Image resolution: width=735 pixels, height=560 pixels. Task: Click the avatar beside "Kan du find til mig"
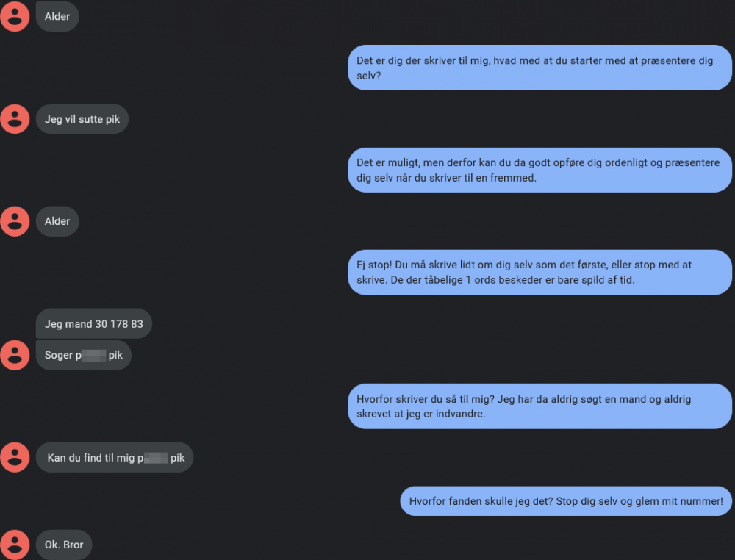click(15, 457)
